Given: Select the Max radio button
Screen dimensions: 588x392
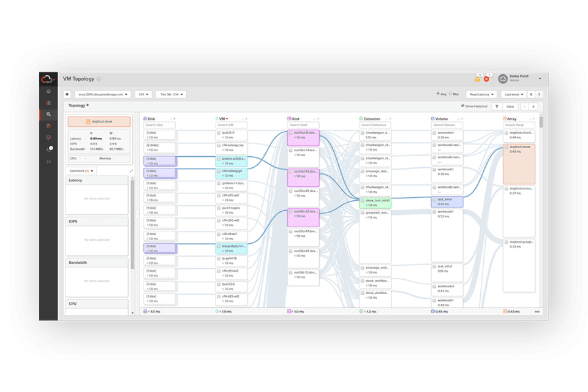Looking at the screenshot, I should point(450,94).
